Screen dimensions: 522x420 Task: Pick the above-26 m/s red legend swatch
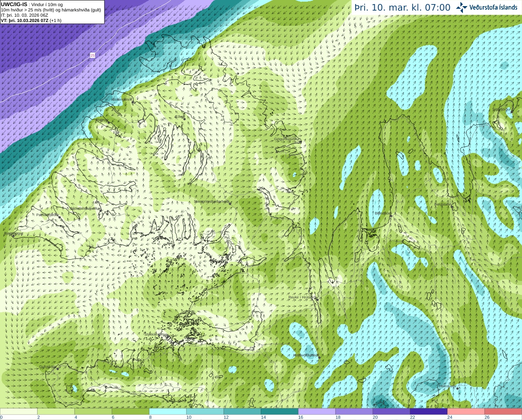click(x=503, y=411)
